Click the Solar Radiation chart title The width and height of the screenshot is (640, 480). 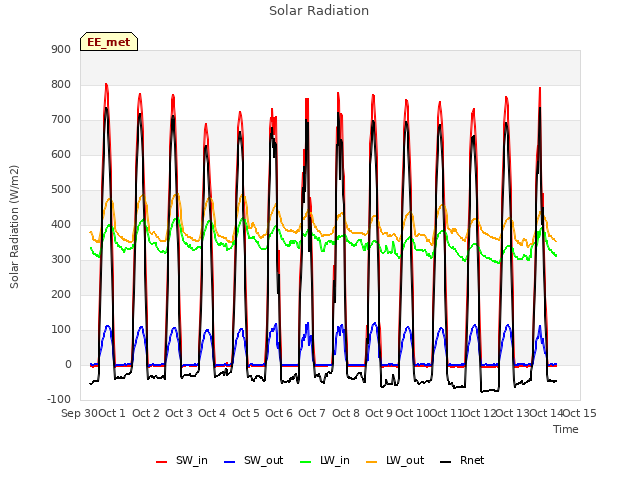(319, 11)
